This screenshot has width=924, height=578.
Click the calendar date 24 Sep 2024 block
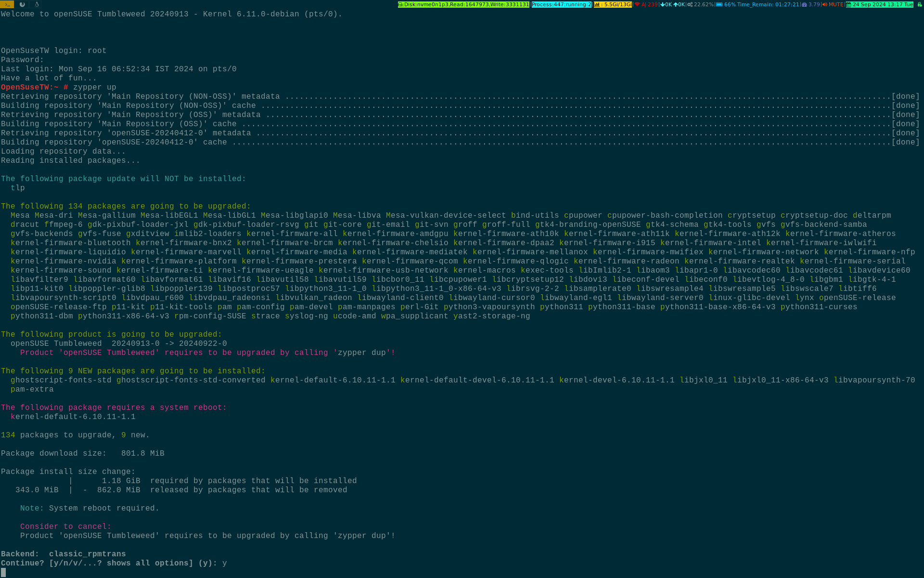tap(880, 4)
